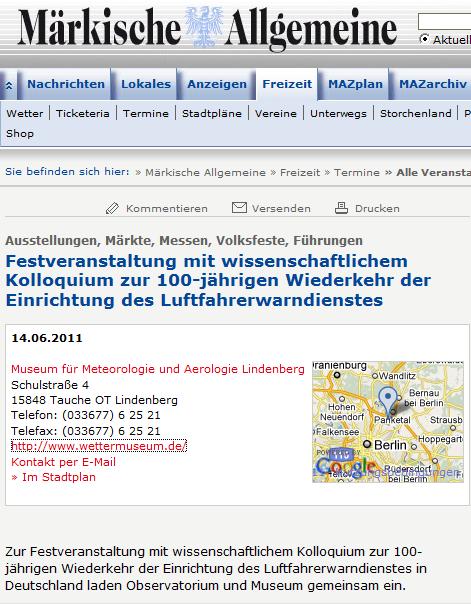The height and width of the screenshot is (604, 471).
Task: Click the Telefon number line
Action: (85, 415)
